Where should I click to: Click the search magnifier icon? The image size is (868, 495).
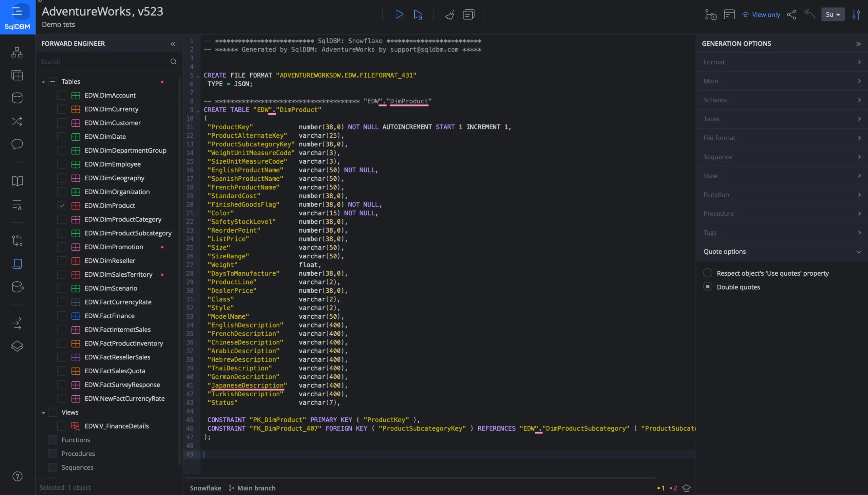(x=173, y=61)
